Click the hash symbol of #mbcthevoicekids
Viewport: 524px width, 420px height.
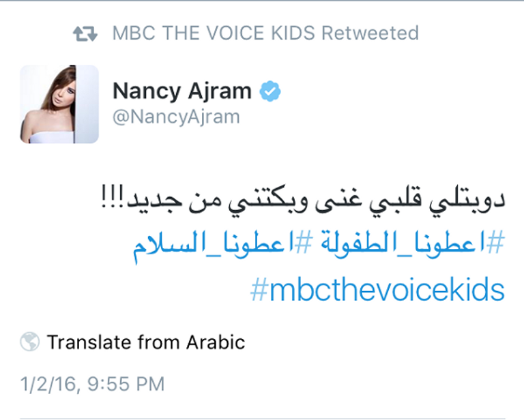pyautogui.click(x=259, y=290)
